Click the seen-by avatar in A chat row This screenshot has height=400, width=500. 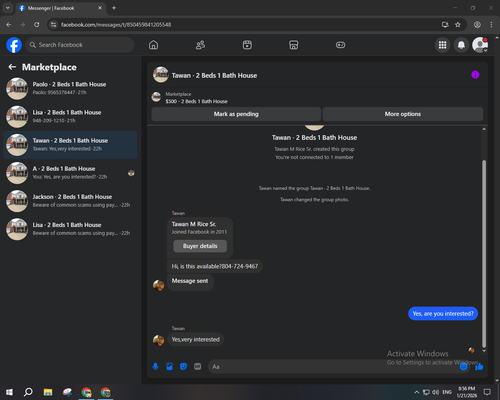131,173
